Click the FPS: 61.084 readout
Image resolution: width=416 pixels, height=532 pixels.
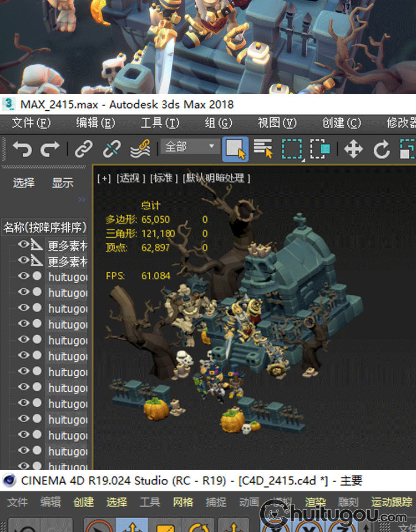[138, 275]
